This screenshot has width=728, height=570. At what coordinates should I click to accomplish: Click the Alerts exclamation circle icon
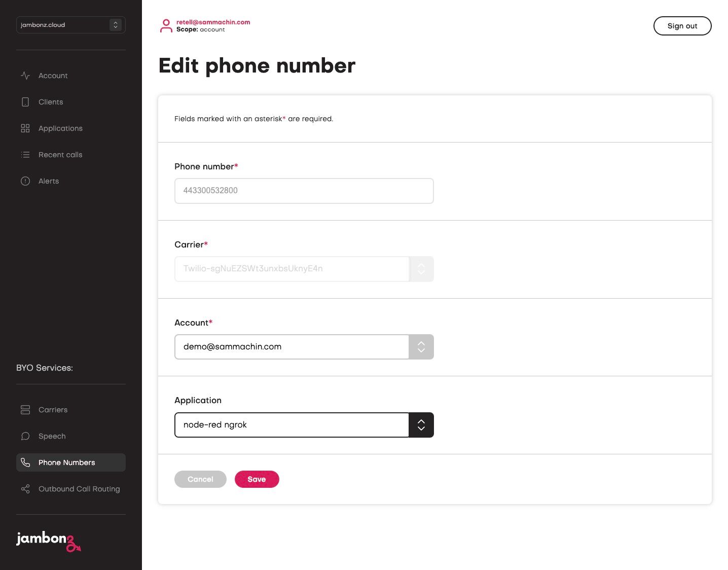pos(25,181)
